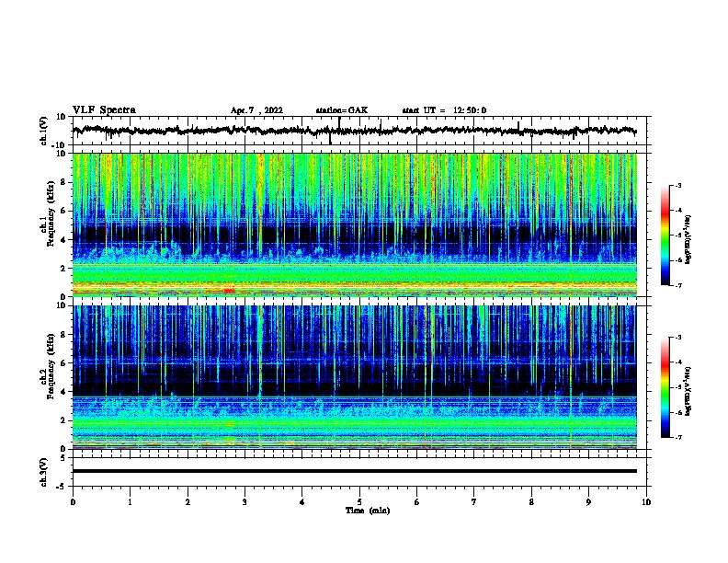Click the 2 kHz tick on ch.2 spectrogram
The width and height of the screenshot is (728, 563).
tap(64, 420)
